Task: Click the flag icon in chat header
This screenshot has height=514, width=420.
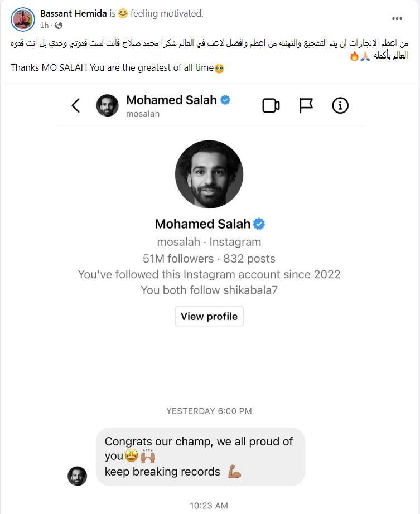Action: point(306,105)
